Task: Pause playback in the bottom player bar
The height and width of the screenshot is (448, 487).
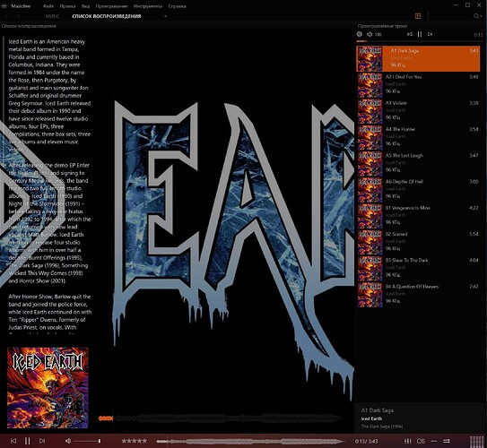Action: pos(27,441)
